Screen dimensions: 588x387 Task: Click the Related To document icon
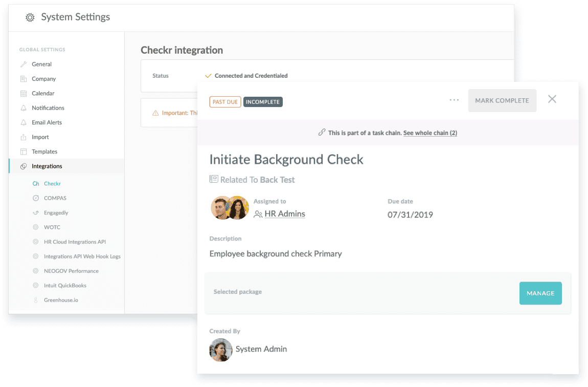pos(213,179)
